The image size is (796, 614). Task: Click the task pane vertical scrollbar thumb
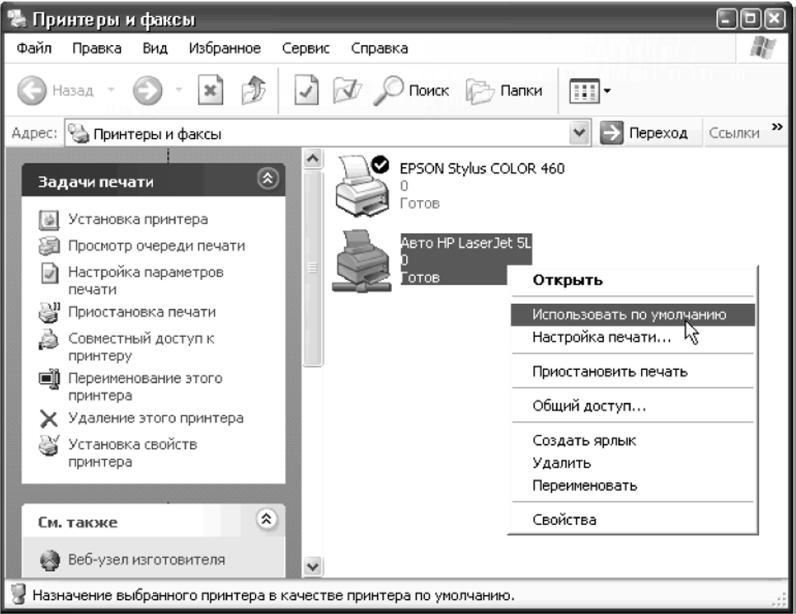click(313, 268)
